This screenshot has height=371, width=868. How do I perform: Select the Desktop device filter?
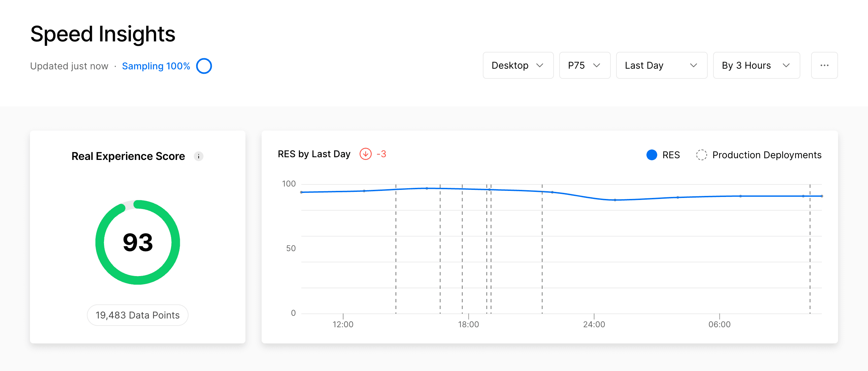tap(518, 65)
